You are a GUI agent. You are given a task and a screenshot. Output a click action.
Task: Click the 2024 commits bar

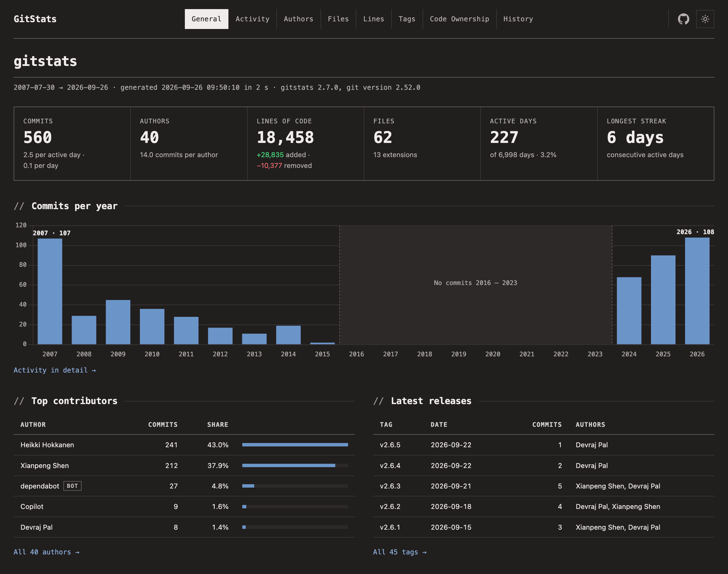(629, 311)
